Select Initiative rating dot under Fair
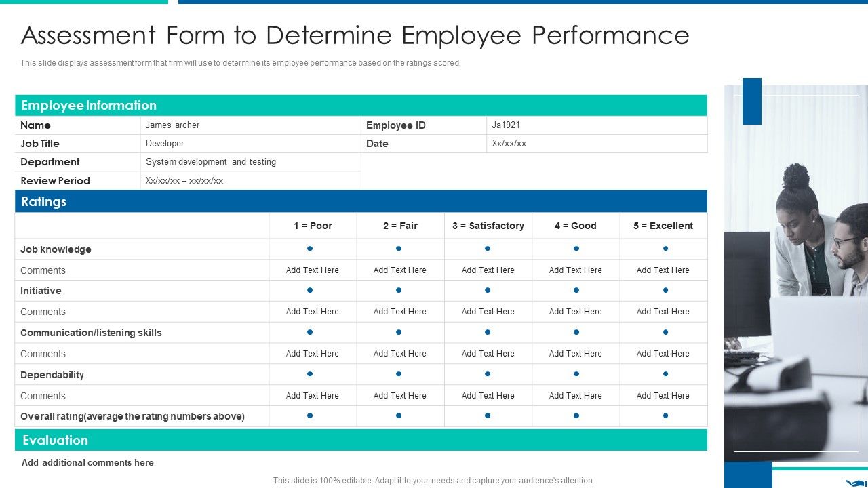868x488 pixels. 399,290
